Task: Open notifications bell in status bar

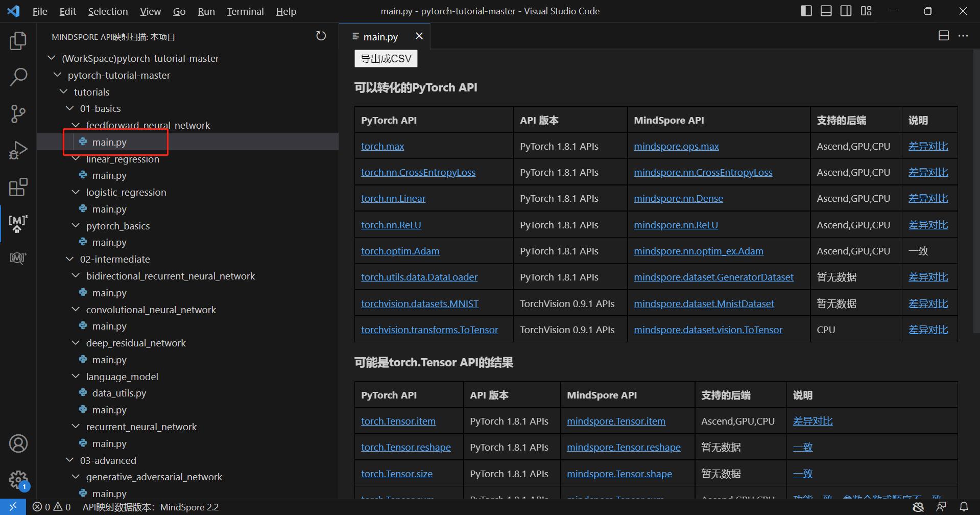Action: coord(964,507)
